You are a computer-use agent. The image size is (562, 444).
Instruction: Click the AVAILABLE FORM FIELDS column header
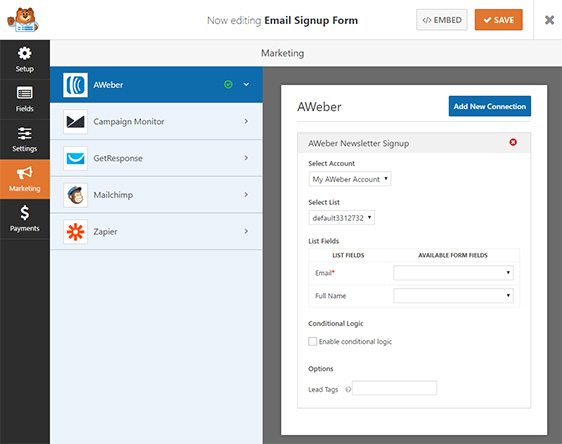click(x=453, y=255)
